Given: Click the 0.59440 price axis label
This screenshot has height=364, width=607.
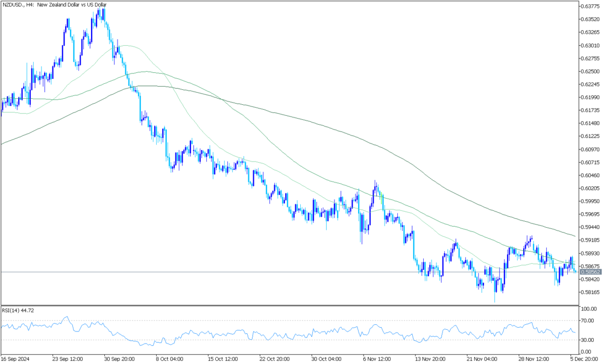Looking at the screenshot, I should (x=591, y=227).
